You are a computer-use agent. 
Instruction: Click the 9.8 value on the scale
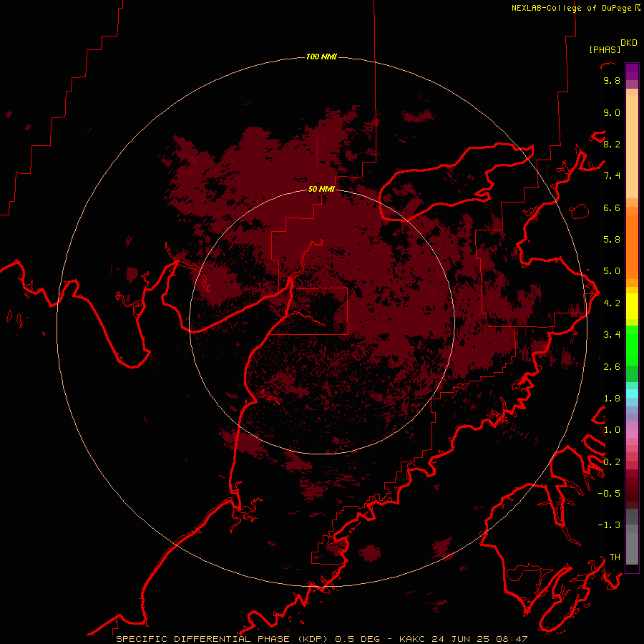click(x=612, y=80)
